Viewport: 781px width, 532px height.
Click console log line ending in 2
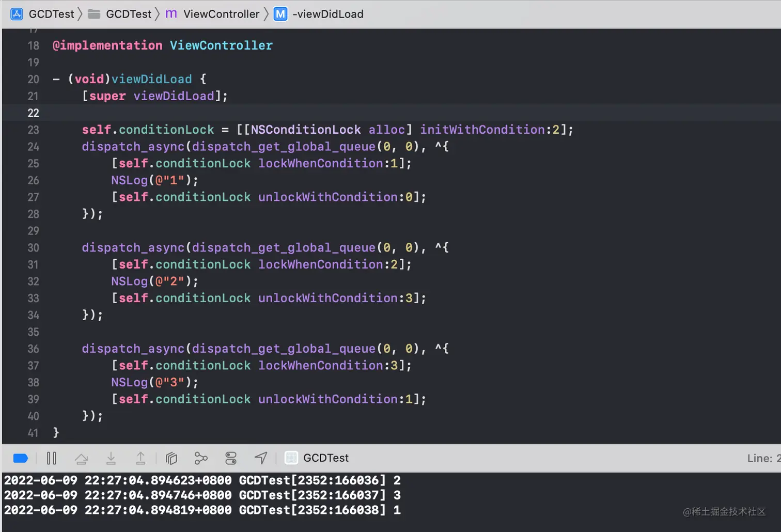pos(202,480)
